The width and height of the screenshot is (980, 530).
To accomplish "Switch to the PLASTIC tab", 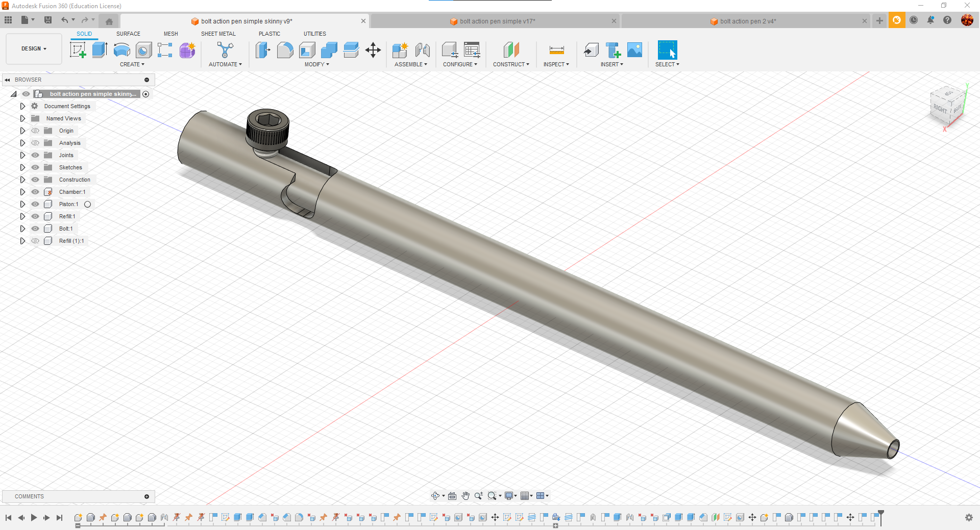I will point(269,34).
